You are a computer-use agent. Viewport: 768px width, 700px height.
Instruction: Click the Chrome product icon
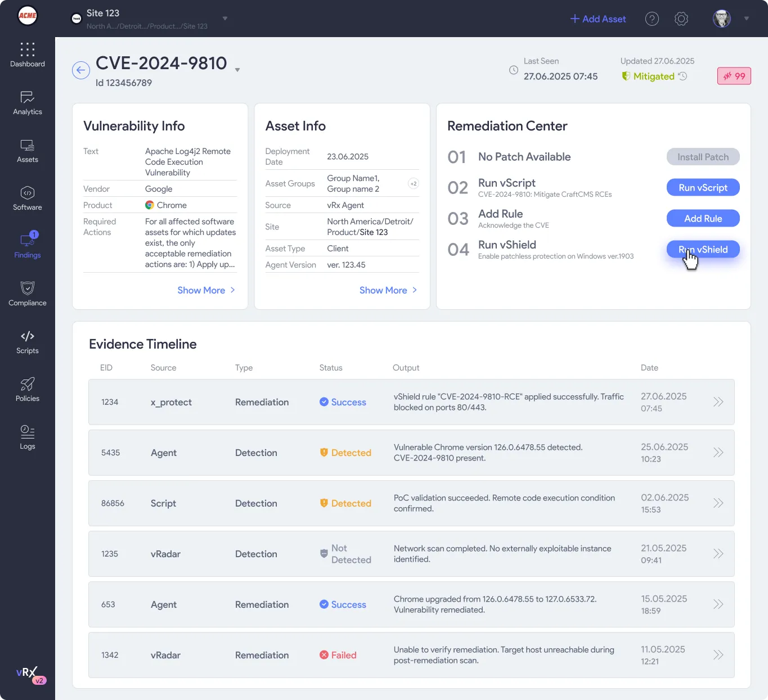click(150, 205)
